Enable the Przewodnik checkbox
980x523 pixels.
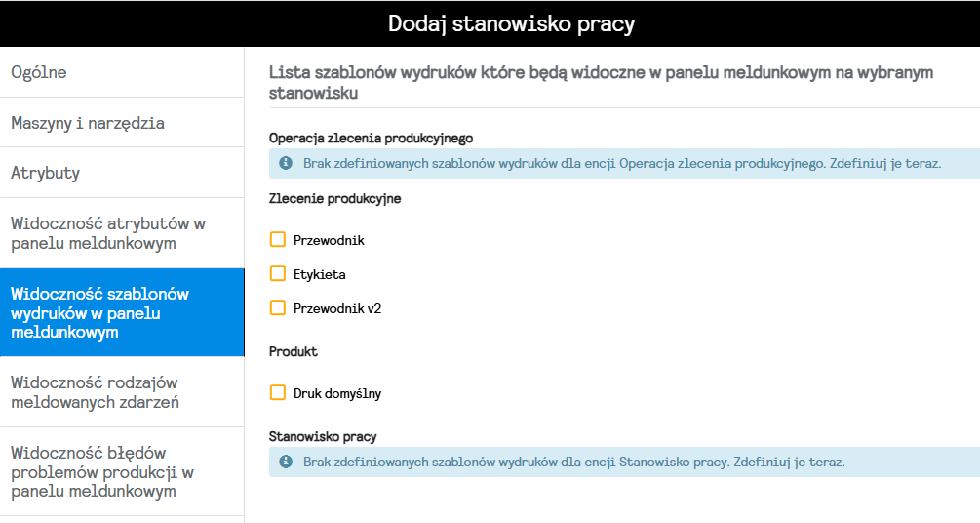click(x=278, y=240)
